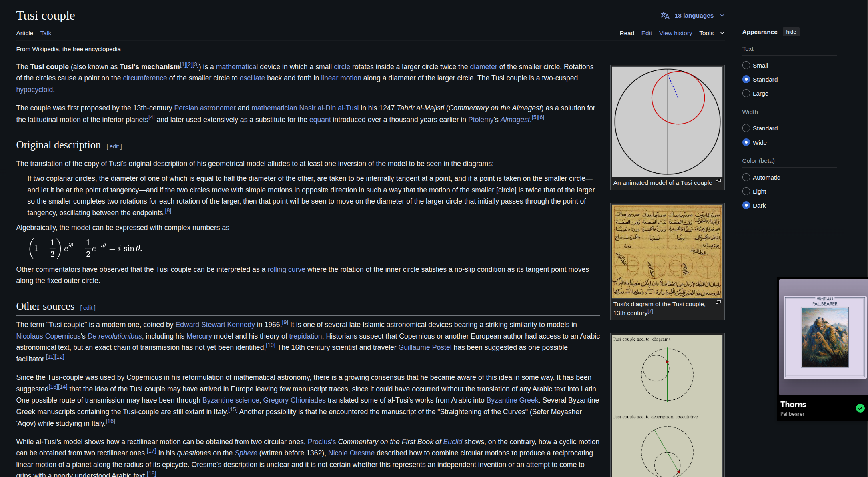The height and width of the screenshot is (477, 868).
Task: Select Wide width option
Action: point(746,142)
